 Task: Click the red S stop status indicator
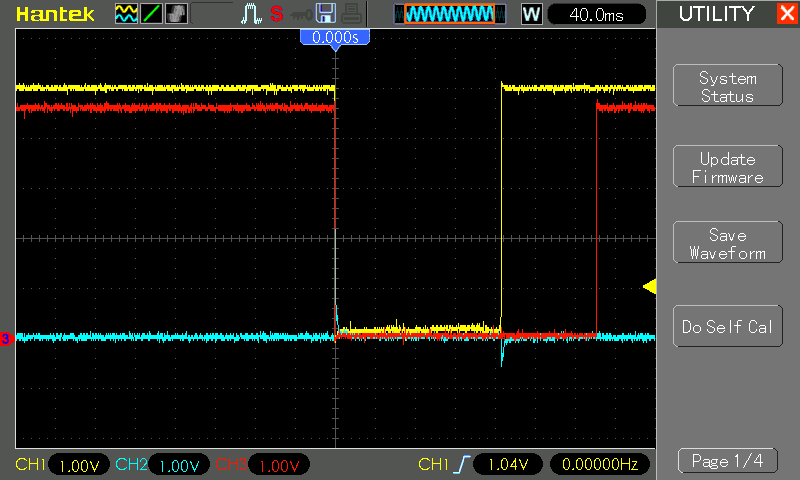(277, 14)
